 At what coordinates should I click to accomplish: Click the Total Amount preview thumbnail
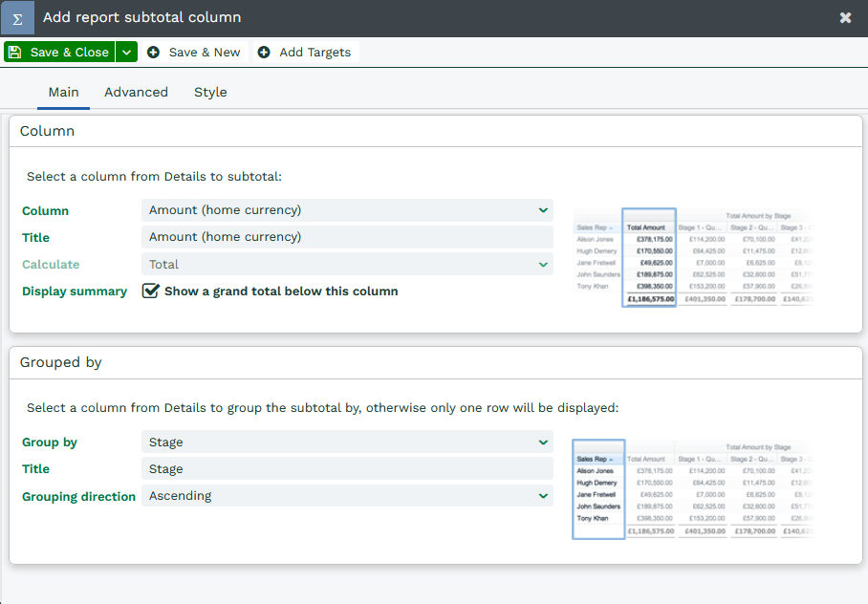point(692,257)
